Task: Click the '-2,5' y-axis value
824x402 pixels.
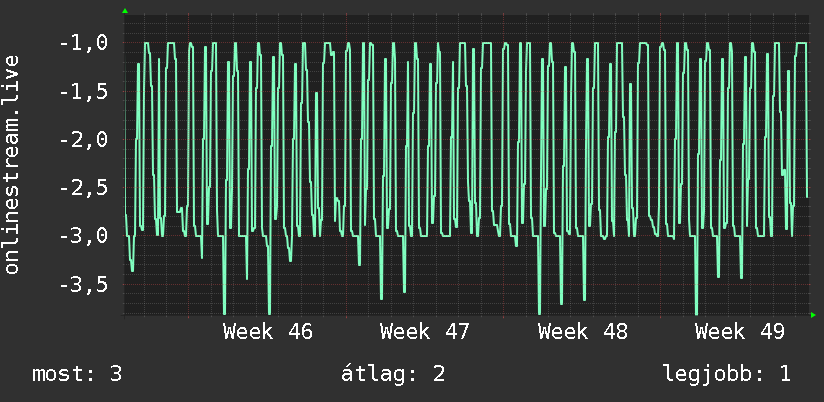Action: [x=84, y=188]
